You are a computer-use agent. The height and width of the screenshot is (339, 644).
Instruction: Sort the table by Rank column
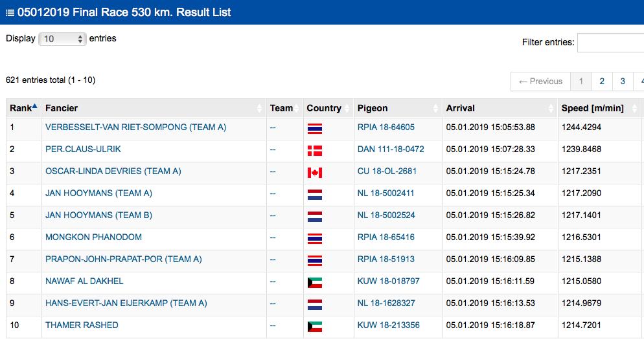point(23,108)
